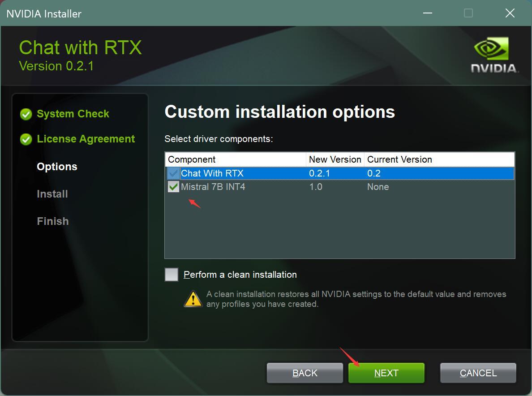Enable Perform a clean installation checkbox
The height and width of the screenshot is (396, 532).
click(x=172, y=275)
